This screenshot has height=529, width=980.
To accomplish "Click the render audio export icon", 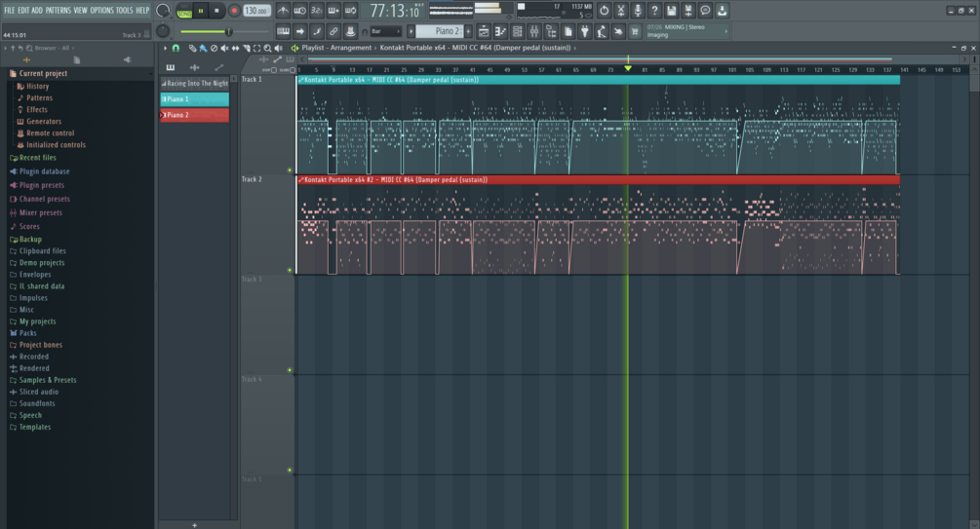I will (x=688, y=11).
